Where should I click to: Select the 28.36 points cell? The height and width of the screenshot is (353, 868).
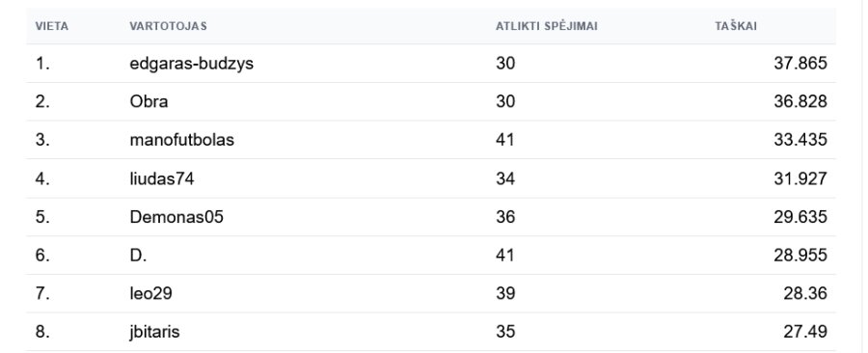pyautogui.click(x=805, y=293)
